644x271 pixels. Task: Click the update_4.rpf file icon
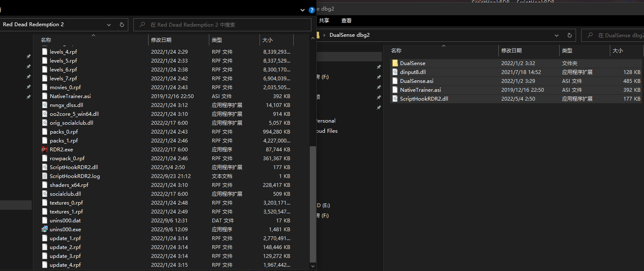[45, 265]
